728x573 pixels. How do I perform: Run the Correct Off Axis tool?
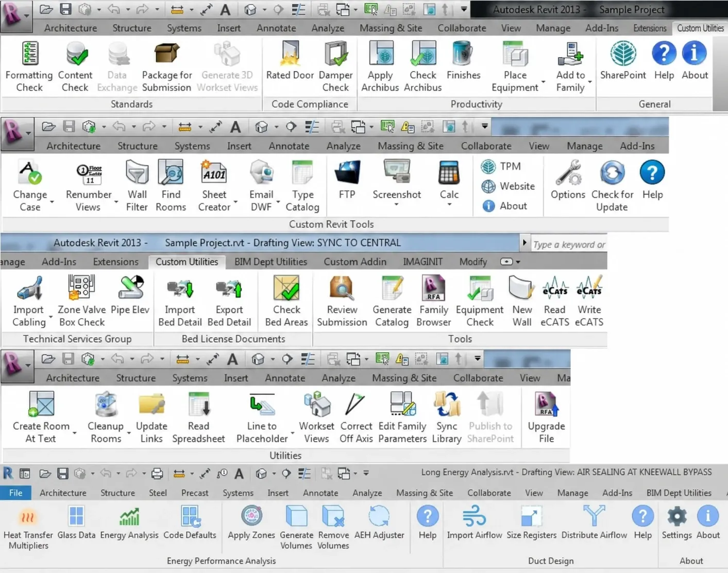click(x=356, y=418)
